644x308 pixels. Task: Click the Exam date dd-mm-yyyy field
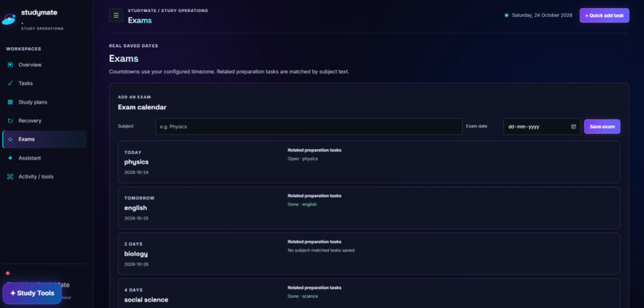click(543, 127)
